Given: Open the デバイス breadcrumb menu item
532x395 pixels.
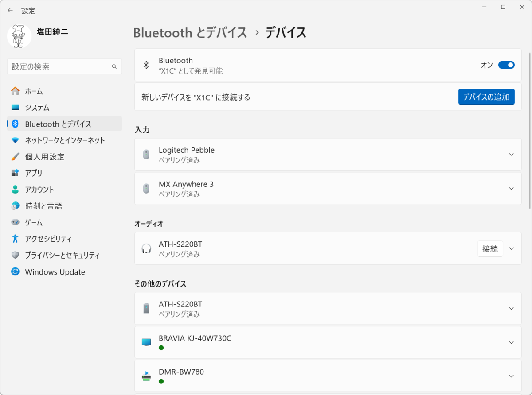Looking at the screenshot, I should click(285, 33).
